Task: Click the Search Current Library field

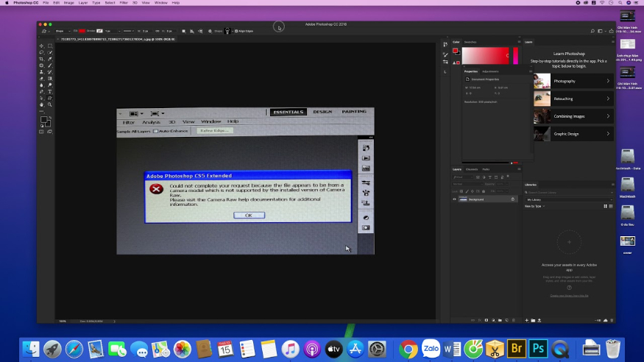Action: (569, 192)
